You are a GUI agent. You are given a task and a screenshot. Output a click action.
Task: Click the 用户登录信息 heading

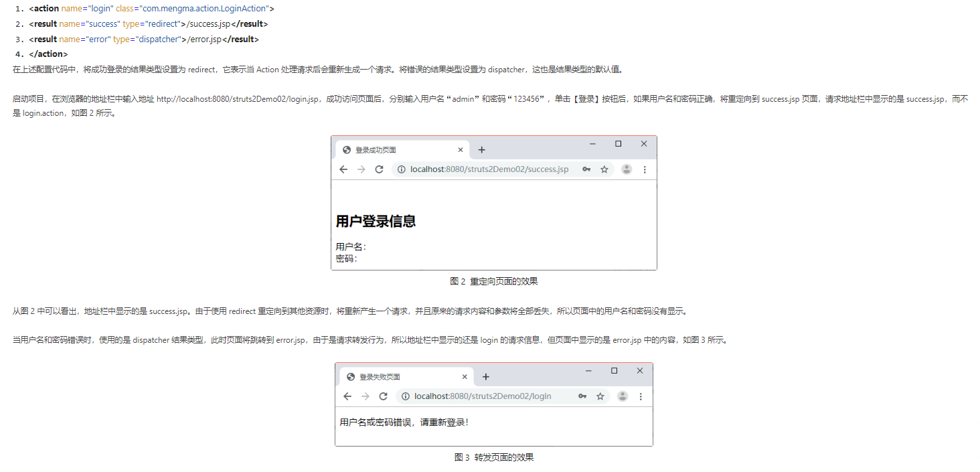[376, 222]
